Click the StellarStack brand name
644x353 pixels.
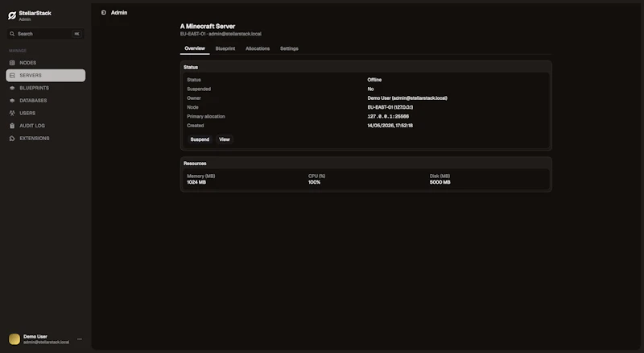[x=35, y=13]
